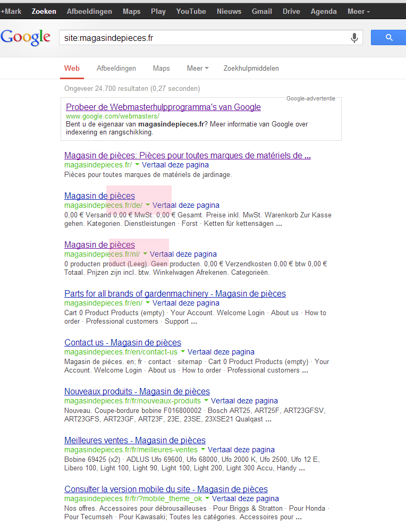Screen dimensions: 406x532
Task: Click green URL magasindepieces.fr/en/contact-us
Action: pyautogui.click(x=121, y=352)
